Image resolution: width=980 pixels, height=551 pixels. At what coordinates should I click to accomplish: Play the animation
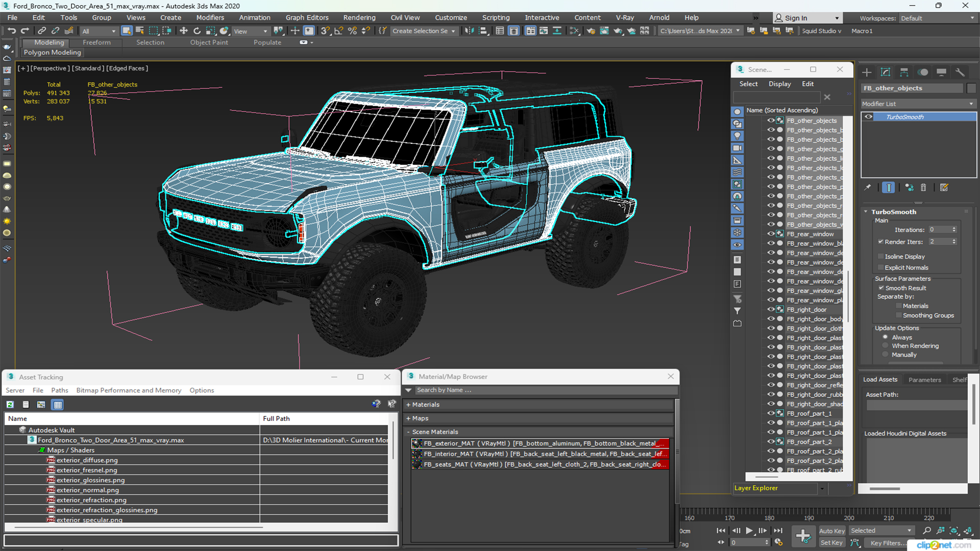[749, 531]
